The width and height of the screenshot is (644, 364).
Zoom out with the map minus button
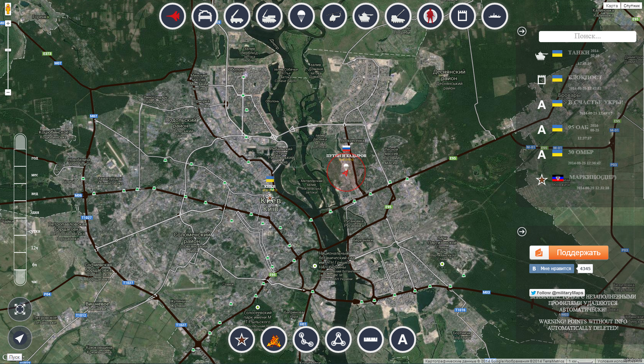(8, 92)
